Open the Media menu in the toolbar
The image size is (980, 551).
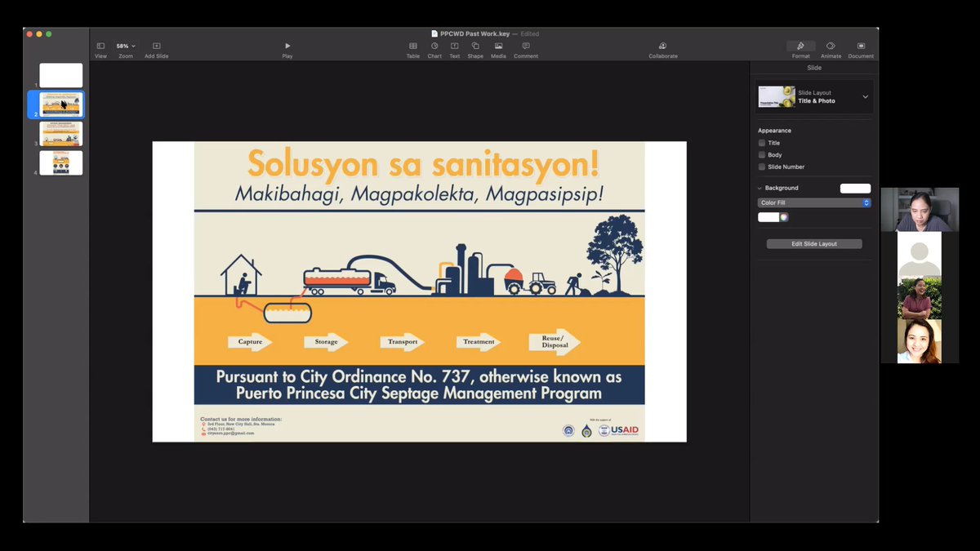pos(498,50)
